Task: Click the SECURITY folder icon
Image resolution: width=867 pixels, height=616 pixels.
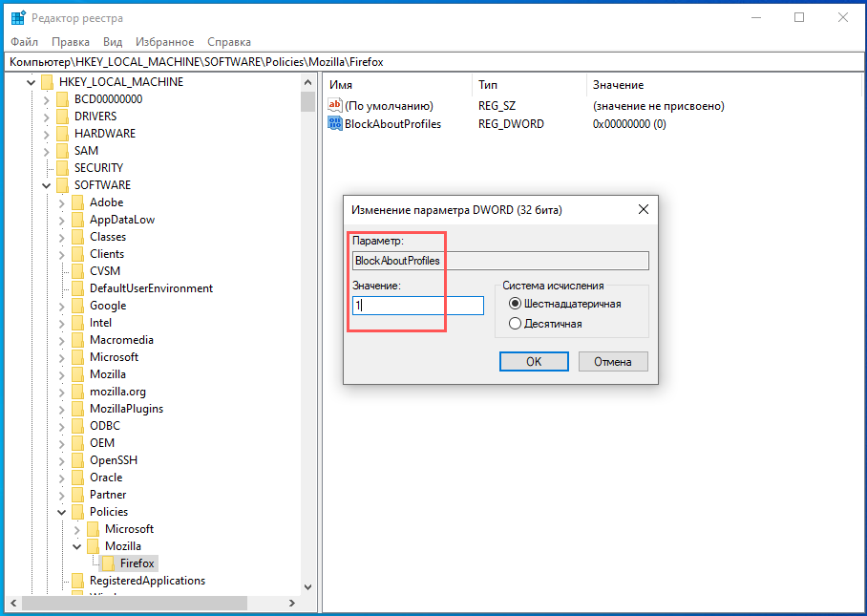Action: point(62,168)
